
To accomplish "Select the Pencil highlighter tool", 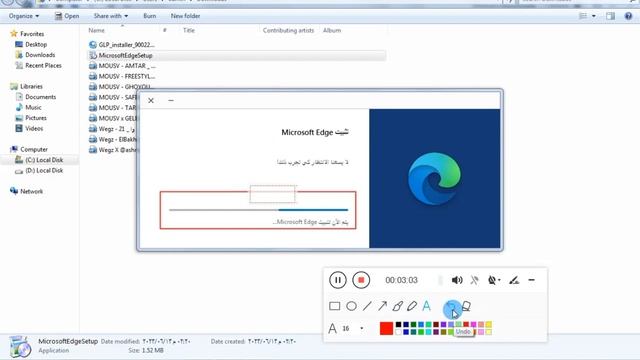I will [x=412, y=306].
